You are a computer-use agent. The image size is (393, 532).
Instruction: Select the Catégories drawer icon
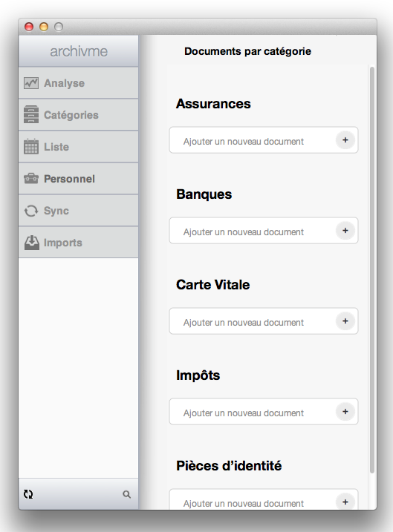31,114
